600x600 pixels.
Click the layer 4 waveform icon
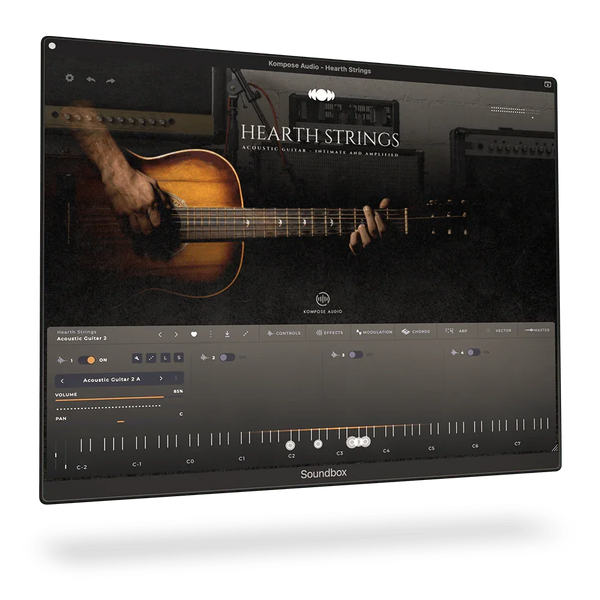[454, 352]
